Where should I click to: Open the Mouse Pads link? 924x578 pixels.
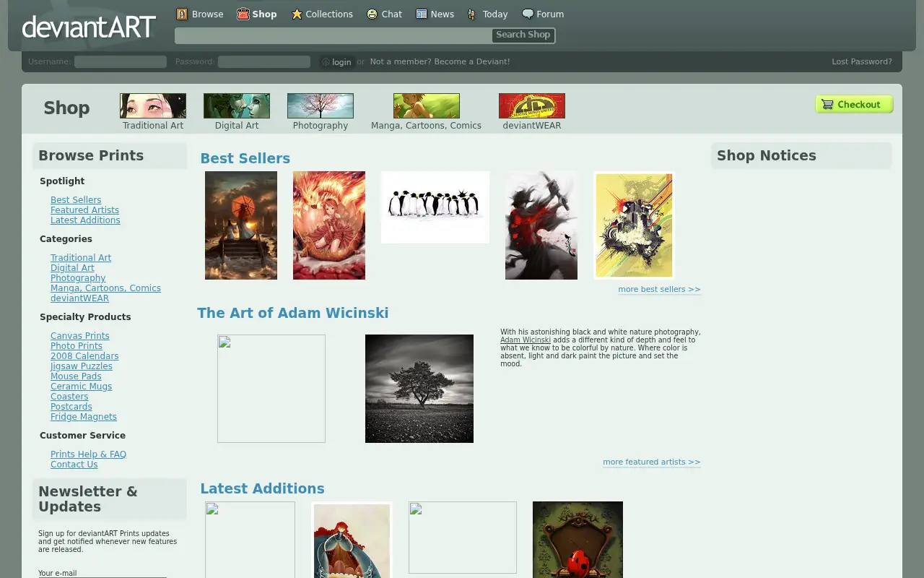[76, 376]
